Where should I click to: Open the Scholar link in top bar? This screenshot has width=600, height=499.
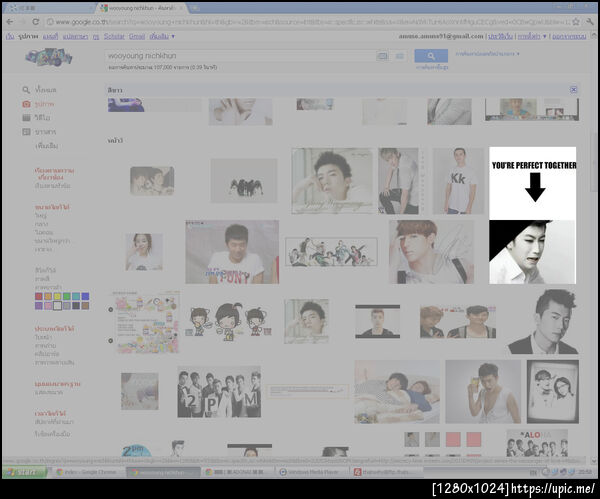[114, 36]
